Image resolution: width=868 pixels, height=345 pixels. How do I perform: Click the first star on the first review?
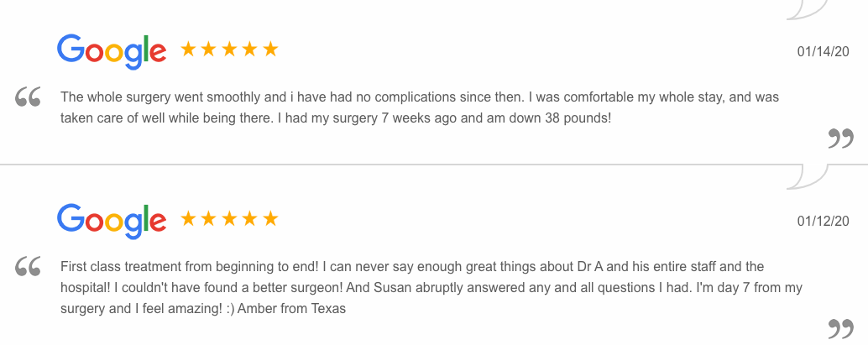(x=188, y=50)
